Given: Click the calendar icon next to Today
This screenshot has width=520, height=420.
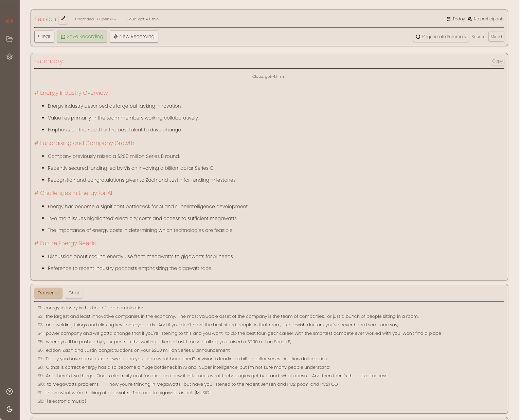Looking at the screenshot, I should coord(448,19).
